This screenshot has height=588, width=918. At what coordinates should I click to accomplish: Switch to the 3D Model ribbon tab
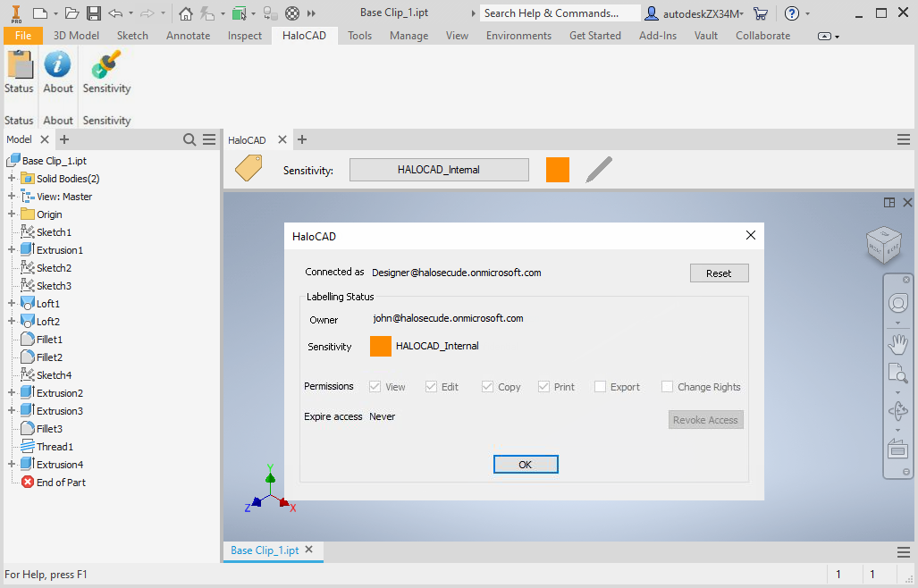tap(76, 36)
